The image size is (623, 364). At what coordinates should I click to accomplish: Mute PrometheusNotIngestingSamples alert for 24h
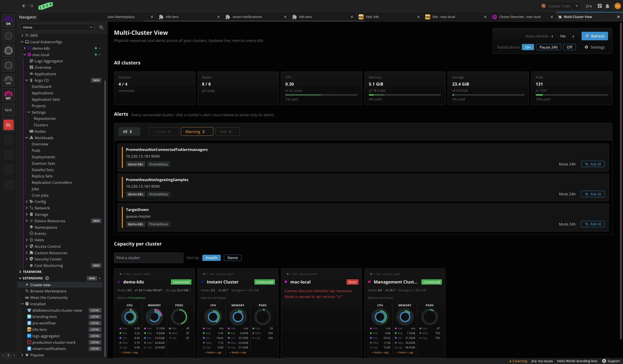(x=567, y=194)
